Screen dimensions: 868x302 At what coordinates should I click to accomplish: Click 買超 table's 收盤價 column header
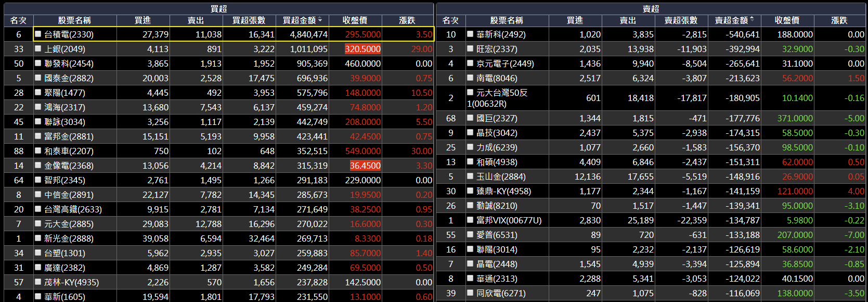[x=356, y=20]
